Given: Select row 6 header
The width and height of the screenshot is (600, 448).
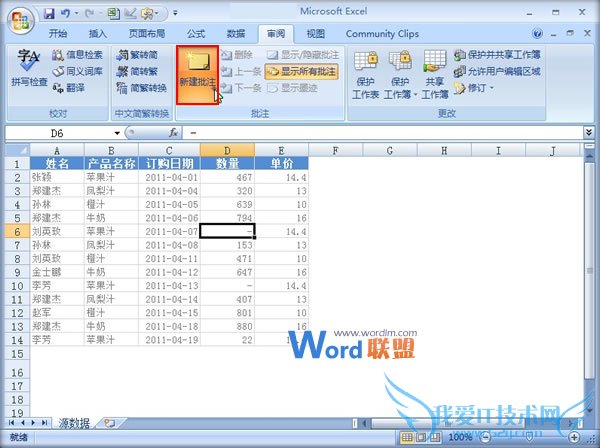Looking at the screenshot, I should (17, 231).
